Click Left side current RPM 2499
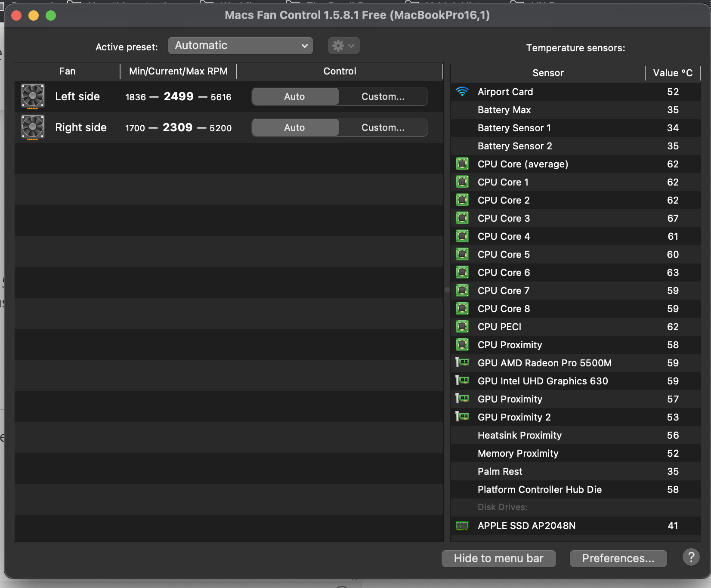The width and height of the screenshot is (711, 588). coord(179,96)
